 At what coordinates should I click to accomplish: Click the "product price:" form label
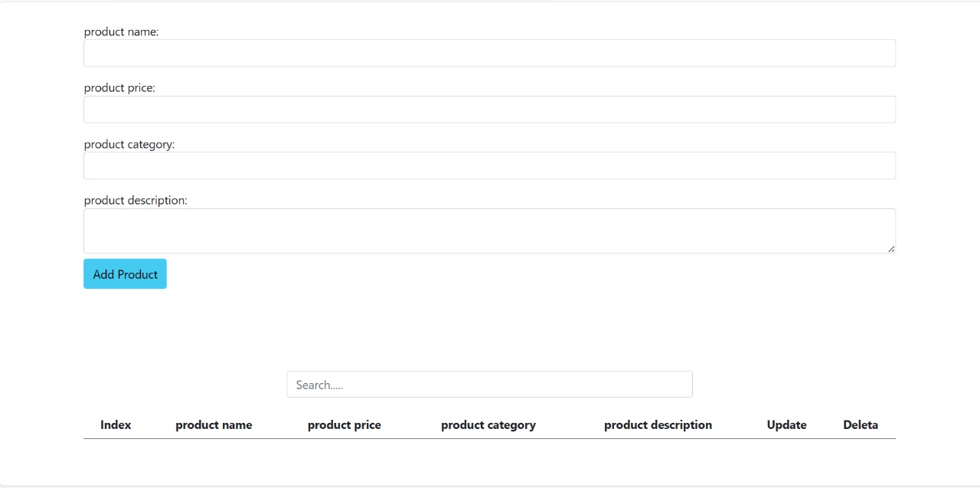[x=119, y=88]
